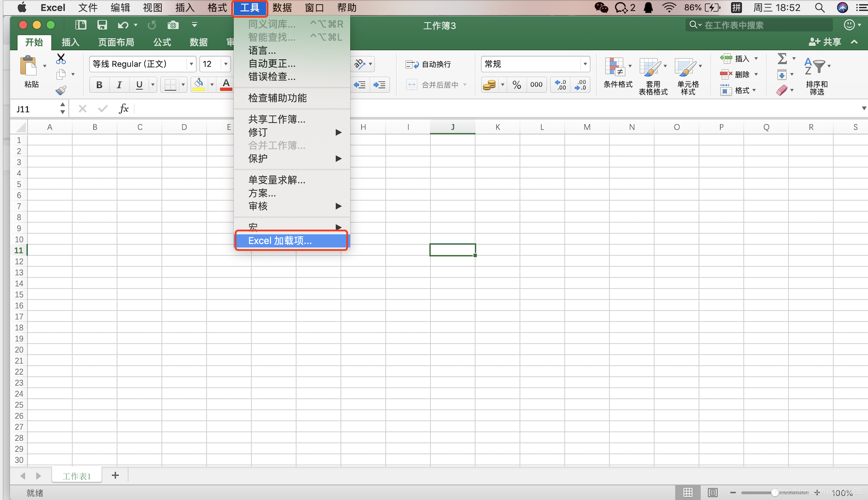Open the 数据 menu in menu bar
The image size is (868, 500).
click(x=282, y=8)
